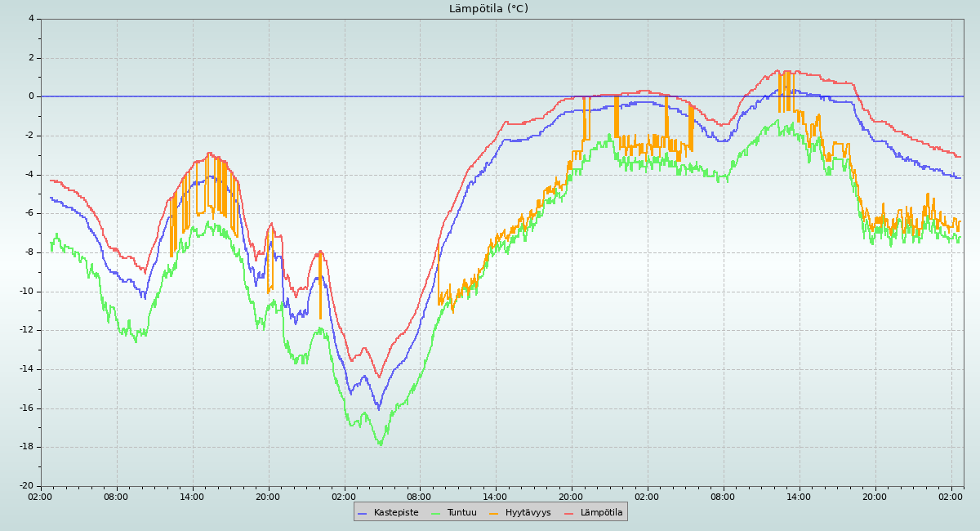Click the chart title Lämpötila (°C)

coord(488,9)
